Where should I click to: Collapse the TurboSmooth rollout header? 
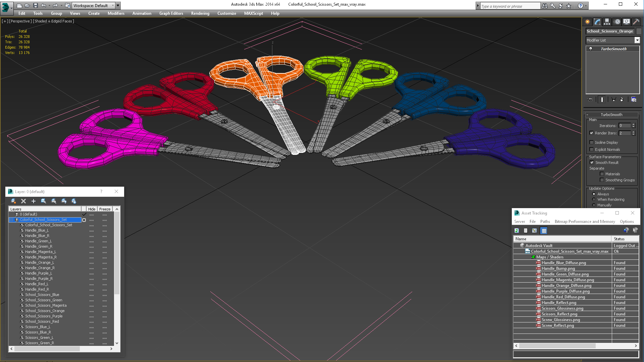point(611,115)
